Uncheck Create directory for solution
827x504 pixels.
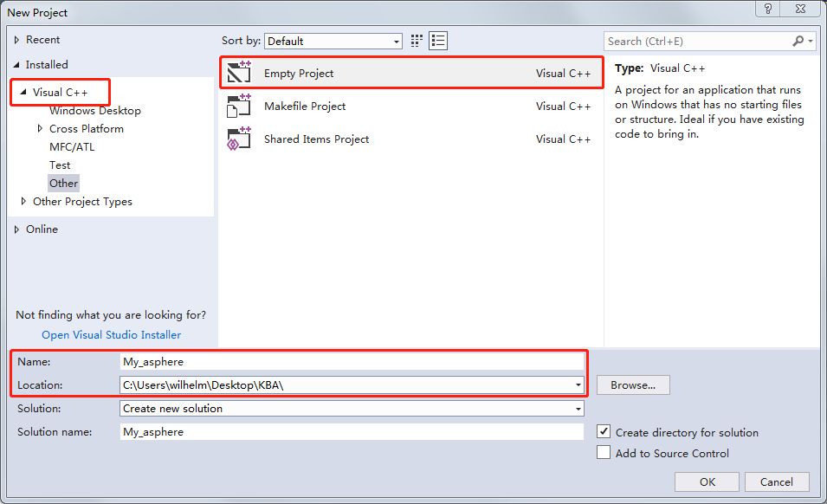point(604,431)
